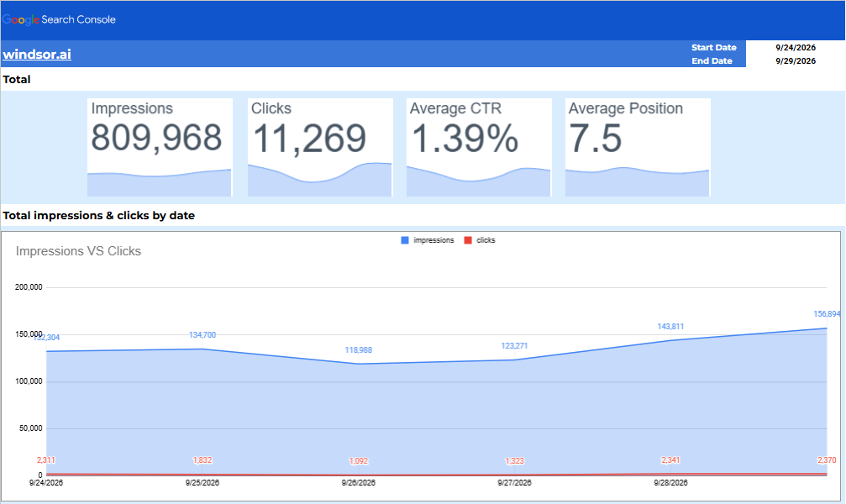Click the 9/24/2026 x-axis label
Image resolution: width=846 pixels, height=504 pixels.
click(x=46, y=483)
